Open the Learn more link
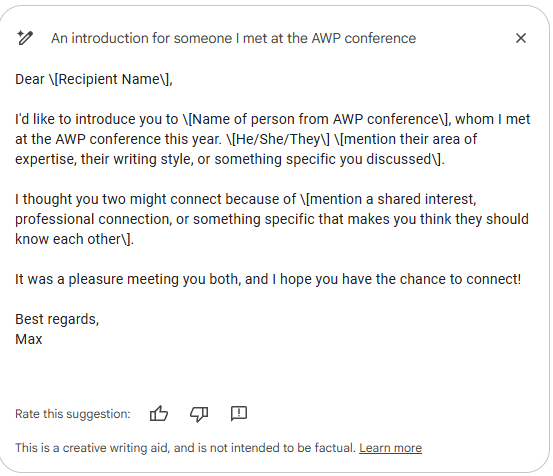The height and width of the screenshot is (476, 553). [390, 448]
